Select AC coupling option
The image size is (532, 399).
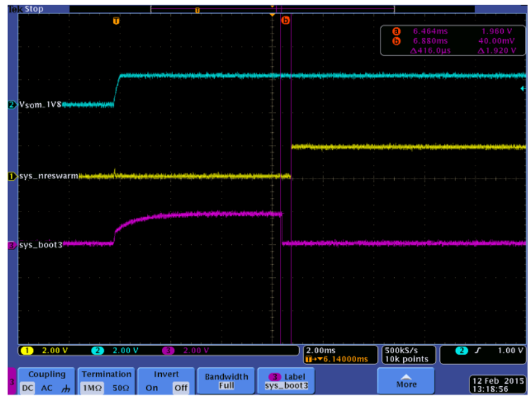click(47, 388)
